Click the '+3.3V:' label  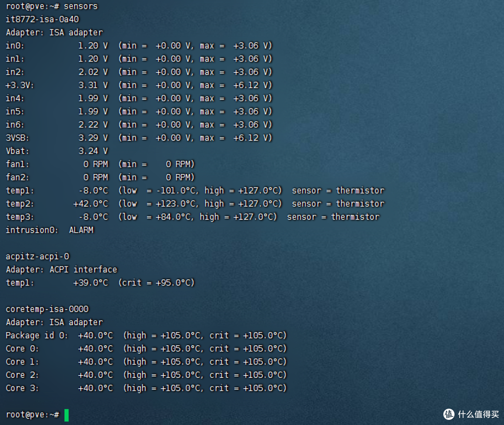[20, 85]
